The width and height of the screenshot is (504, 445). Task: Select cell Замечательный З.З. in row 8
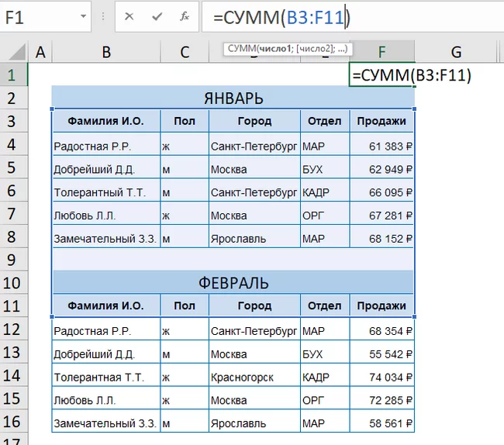coord(106,236)
